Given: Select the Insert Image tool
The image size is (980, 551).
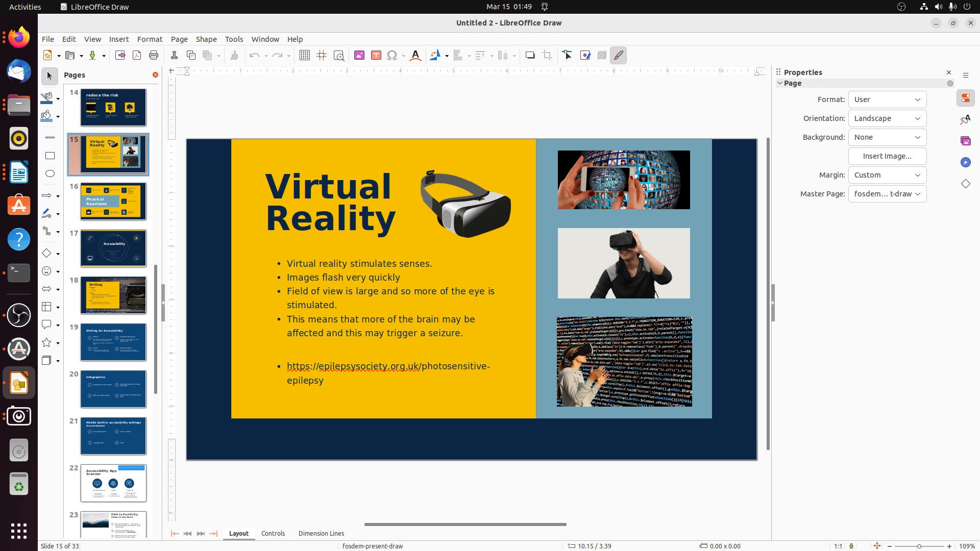Looking at the screenshot, I should click(x=360, y=55).
